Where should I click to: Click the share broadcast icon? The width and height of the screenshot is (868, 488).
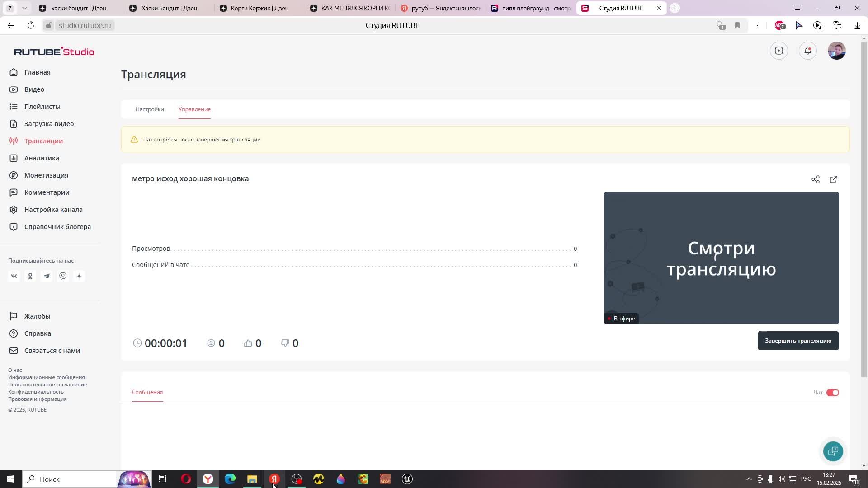(816, 179)
